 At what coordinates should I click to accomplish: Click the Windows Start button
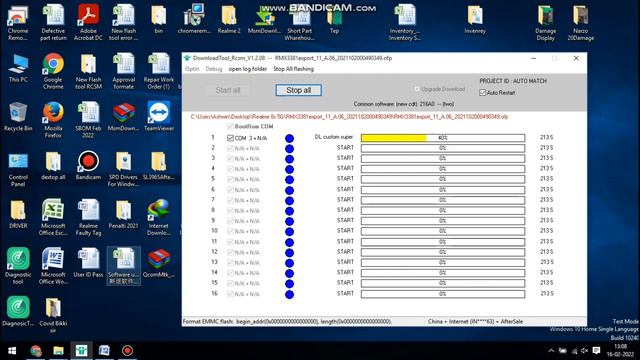coord(12,351)
